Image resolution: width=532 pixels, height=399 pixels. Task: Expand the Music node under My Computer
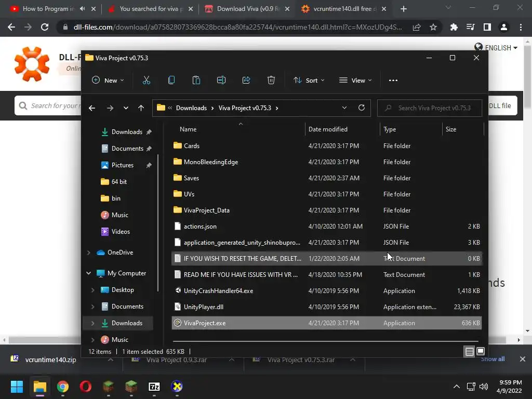[92, 340]
